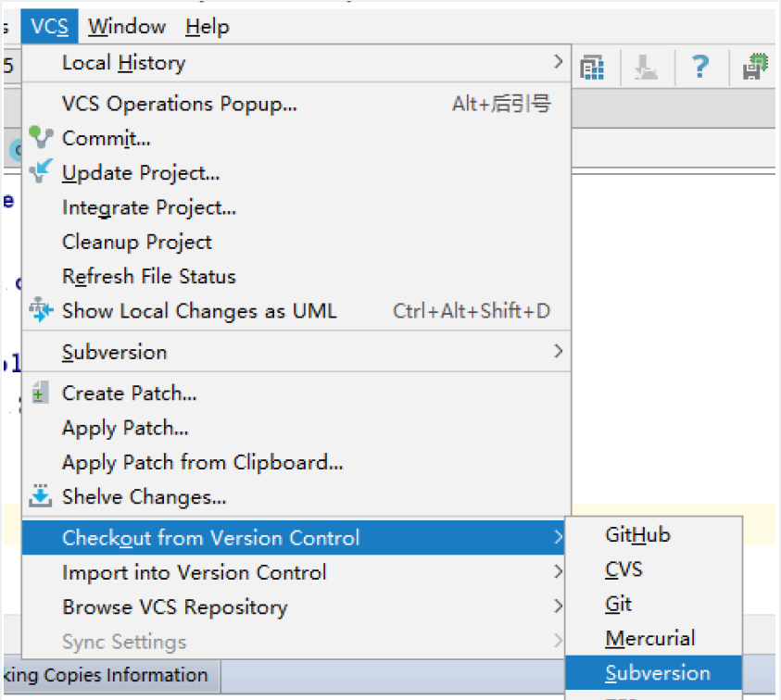Expand the Local History submenu arrow
The width and height of the screenshot is (781, 700).
(x=558, y=62)
